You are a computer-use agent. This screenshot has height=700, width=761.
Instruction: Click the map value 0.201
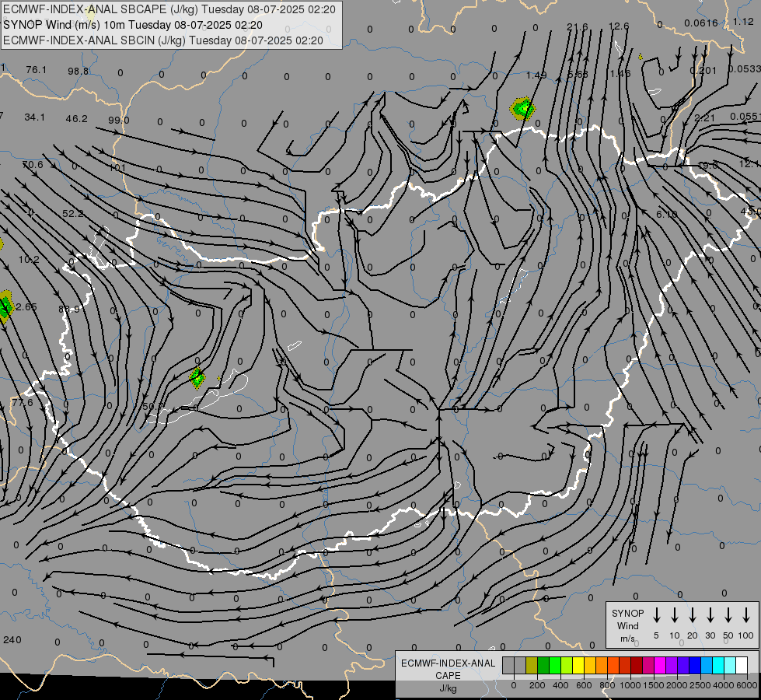pos(703,71)
